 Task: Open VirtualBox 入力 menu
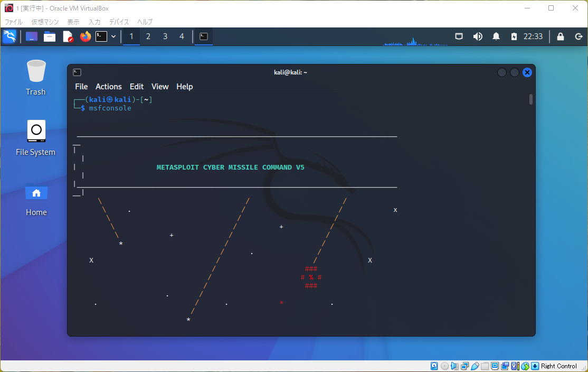pyautogui.click(x=94, y=22)
